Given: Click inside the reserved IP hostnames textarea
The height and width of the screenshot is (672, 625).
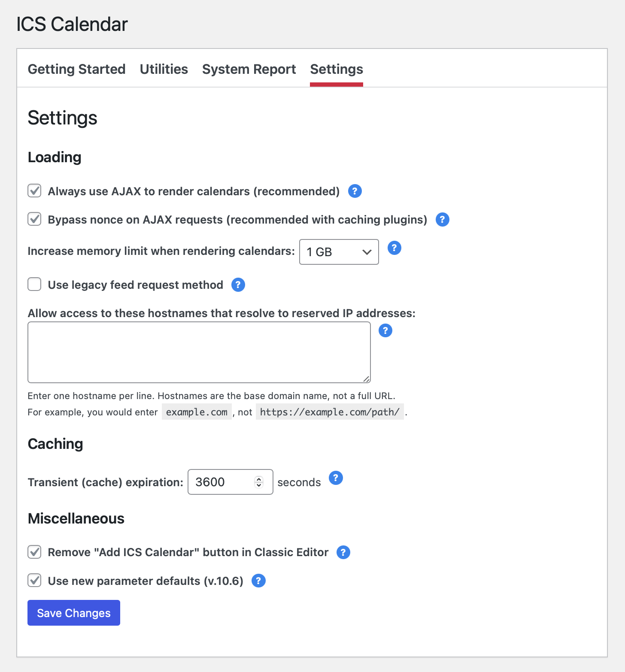Looking at the screenshot, I should (x=199, y=352).
